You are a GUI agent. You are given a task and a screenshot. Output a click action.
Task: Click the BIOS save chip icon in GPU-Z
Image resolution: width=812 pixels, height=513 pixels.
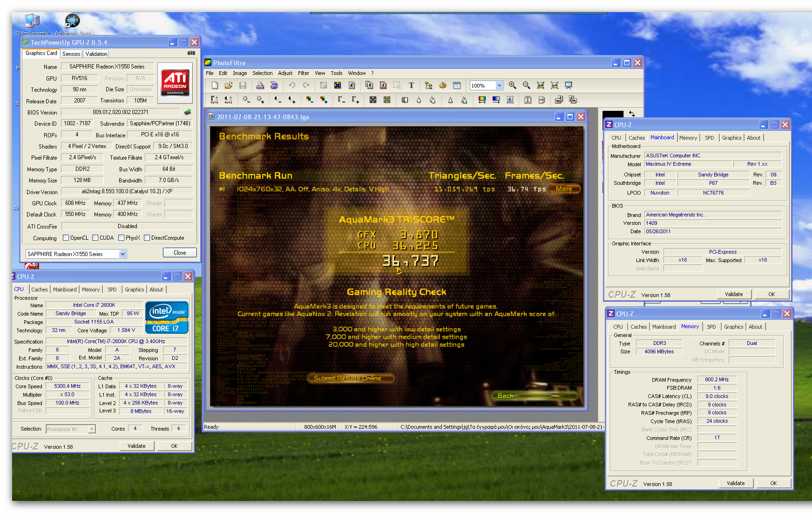tap(188, 112)
